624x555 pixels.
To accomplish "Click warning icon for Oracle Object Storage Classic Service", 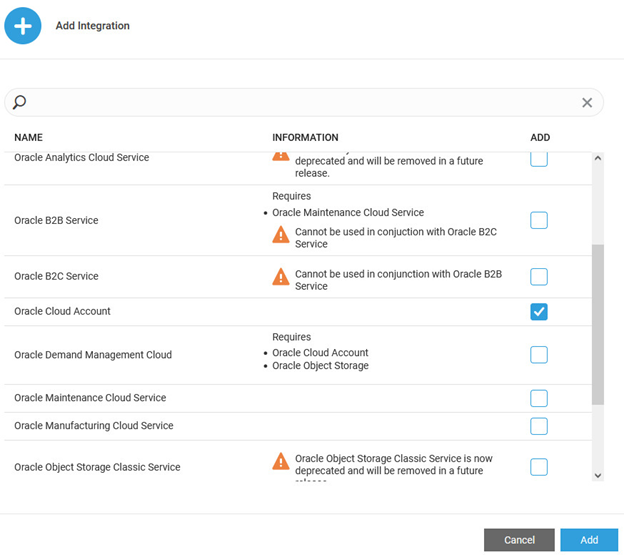I will click(x=281, y=461).
